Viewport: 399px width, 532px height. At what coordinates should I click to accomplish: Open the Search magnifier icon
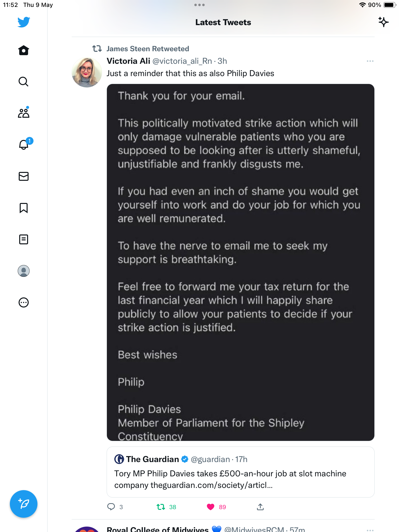pos(24,82)
